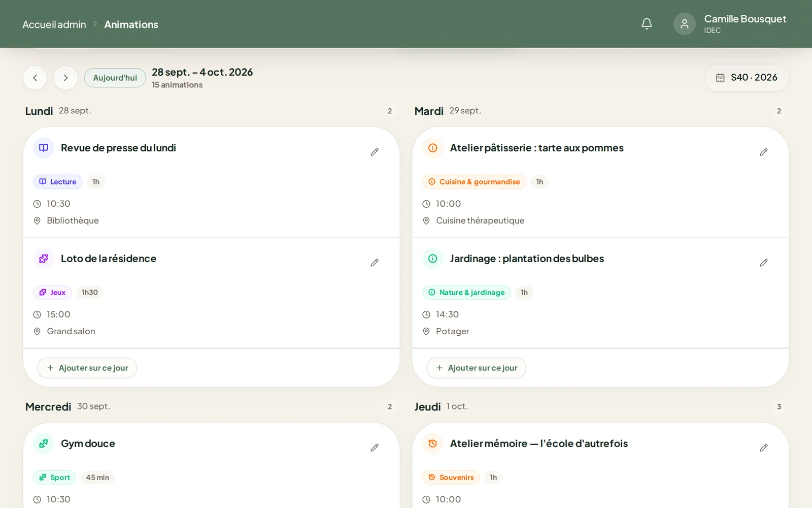Click the Potager location text
The width and height of the screenshot is (812, 508).
[x=453, y=331]
